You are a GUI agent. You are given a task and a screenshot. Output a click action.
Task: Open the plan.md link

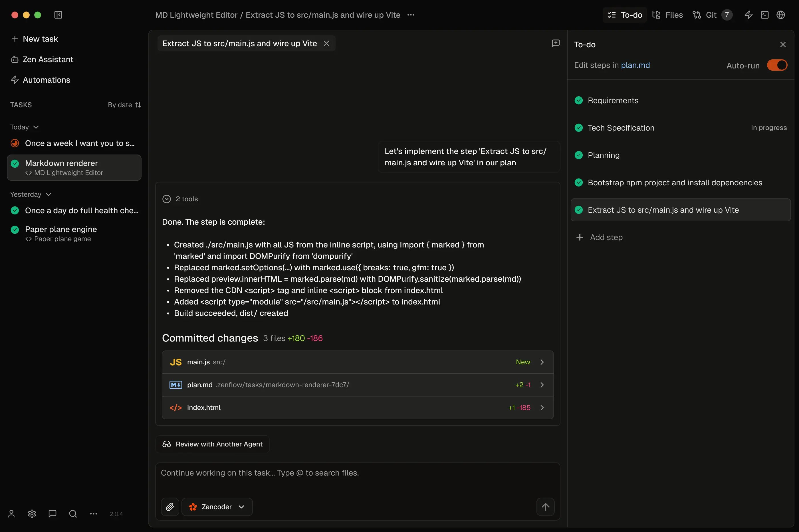pos(635,65)
